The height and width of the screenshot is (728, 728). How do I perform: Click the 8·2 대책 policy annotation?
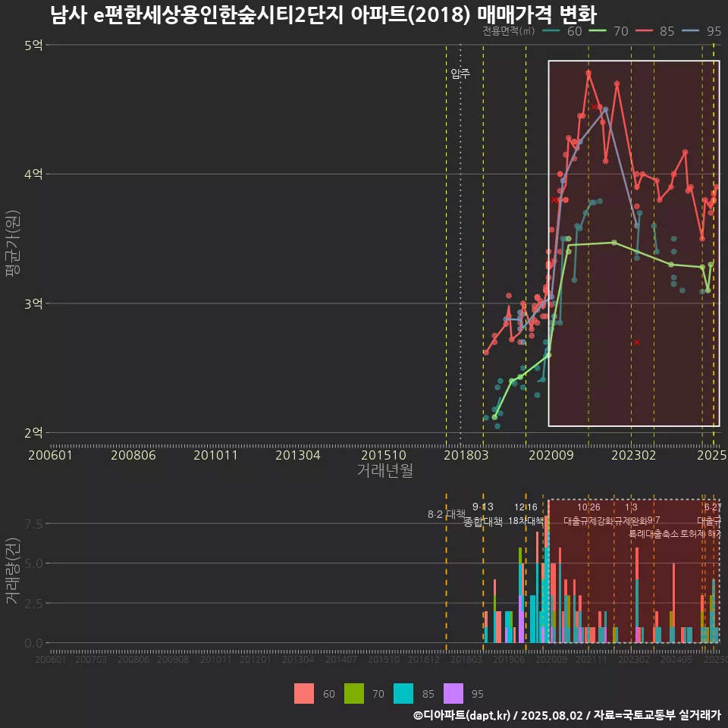point(446,514)
